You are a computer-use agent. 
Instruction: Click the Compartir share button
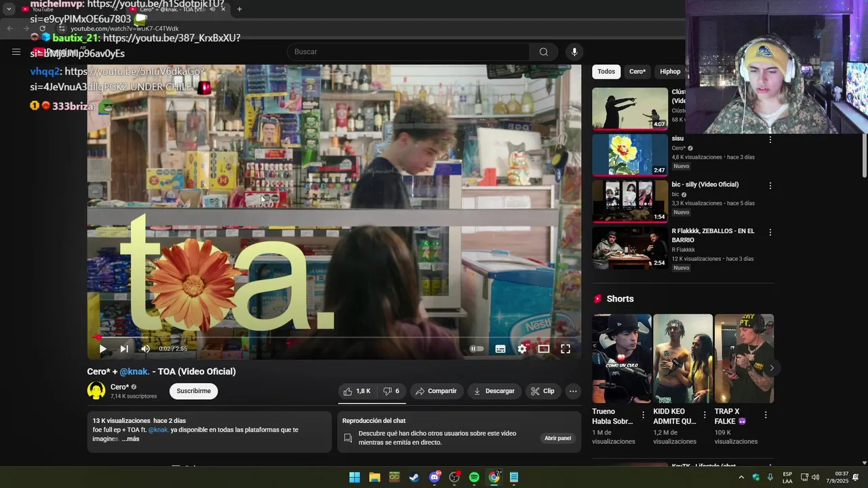click(x=436, y=391)
